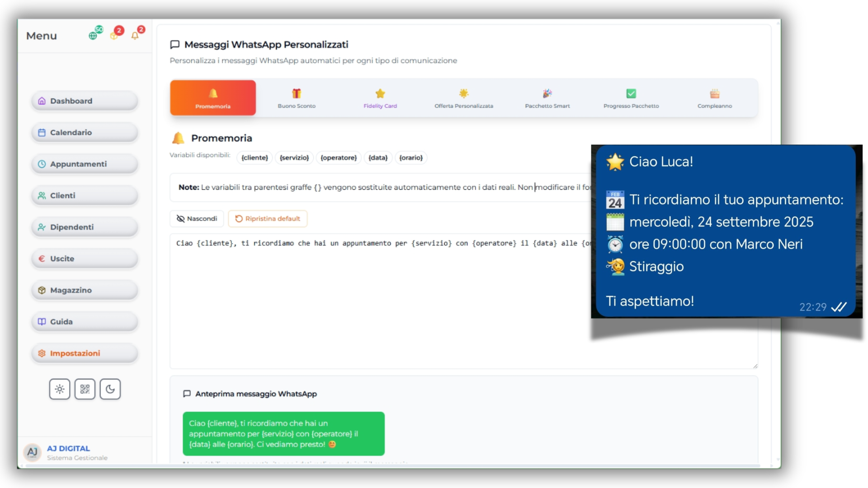Viewport: 868px width, 488px height.
Task: Click the globe icon with 50 badge
Action: pos(94,35)
